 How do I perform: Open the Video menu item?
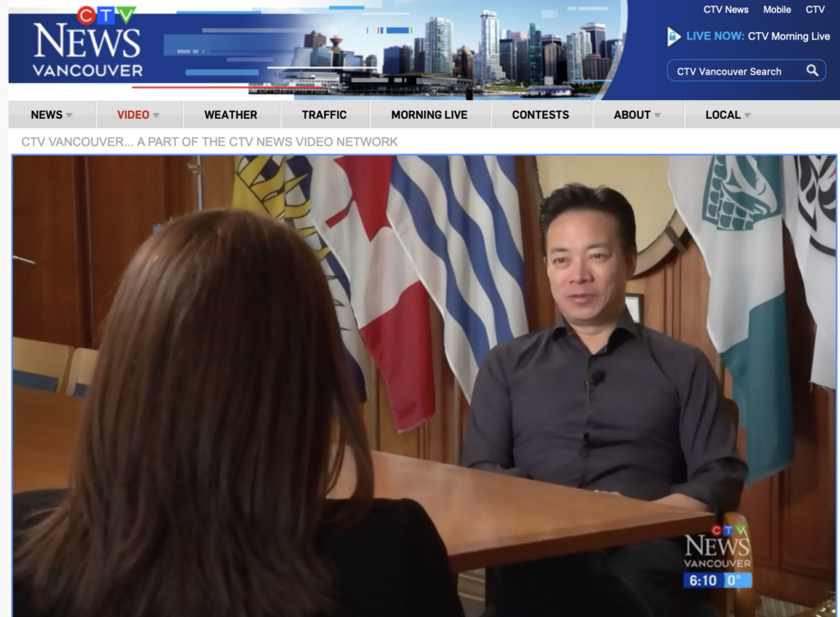(x=133, y=115)
